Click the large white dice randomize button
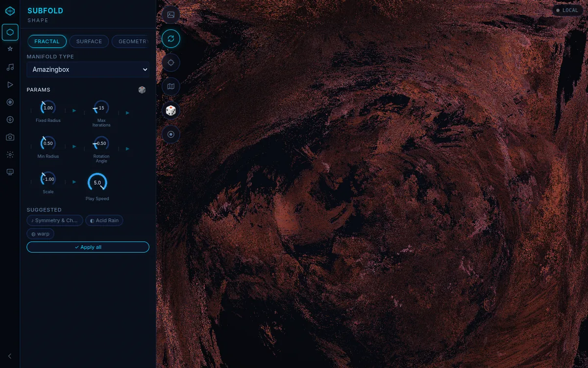 (x=171, y=110)
